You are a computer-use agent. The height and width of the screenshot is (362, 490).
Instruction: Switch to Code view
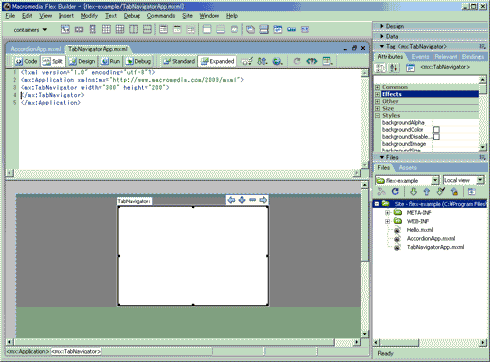[x=26, y=61]
